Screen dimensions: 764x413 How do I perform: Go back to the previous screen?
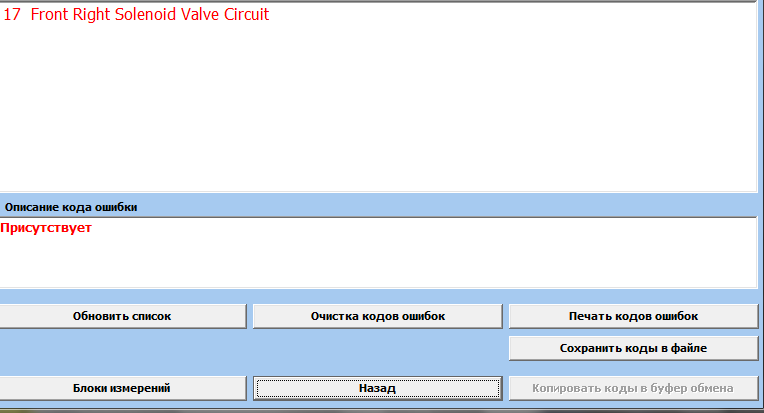377,388
